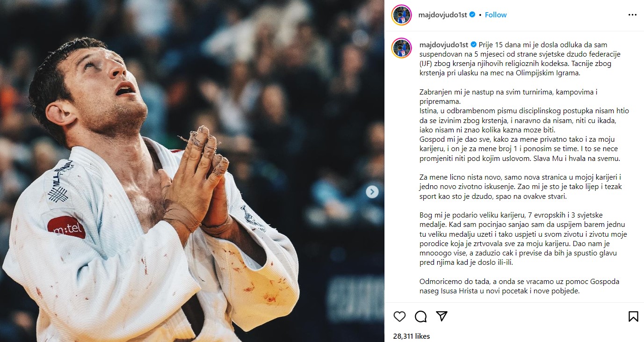The width and height of the screenshot is (644, 342).
Task: Click the header profile avatar with story ring
Action: [401, 15]
